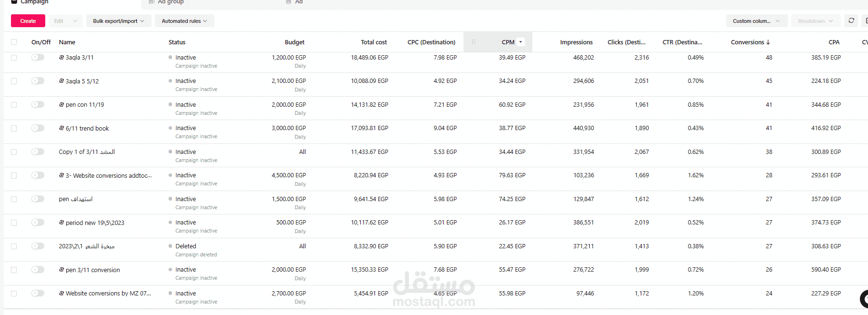Click the icon beside pen 3/11 conversion
The width and height of the screenshot is (868, 315).
(61, 270)
